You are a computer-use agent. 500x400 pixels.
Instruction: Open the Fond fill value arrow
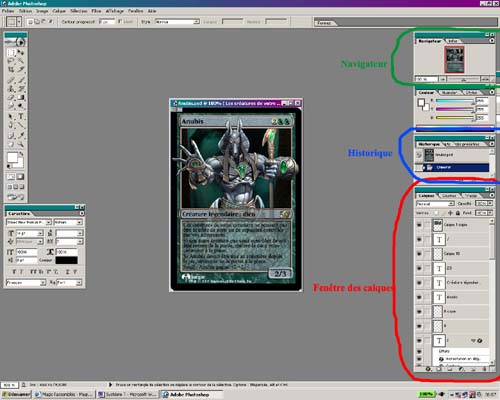point(490,213)
